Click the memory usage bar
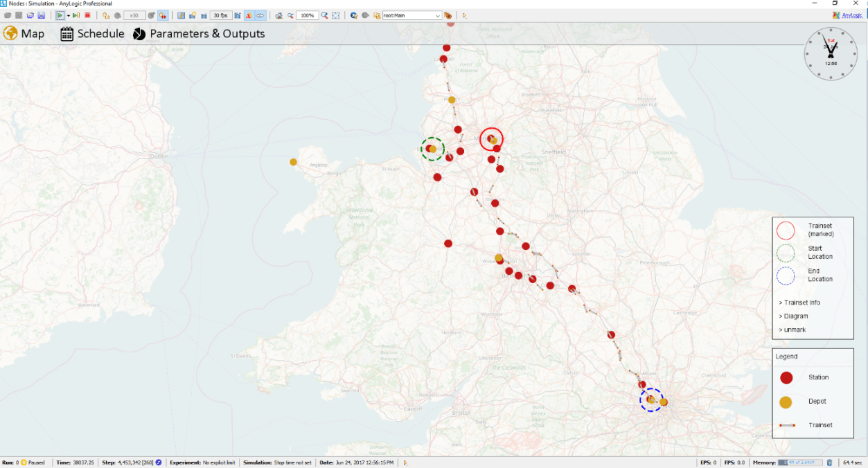Screen dimensions: 868x468 point(800,462)
